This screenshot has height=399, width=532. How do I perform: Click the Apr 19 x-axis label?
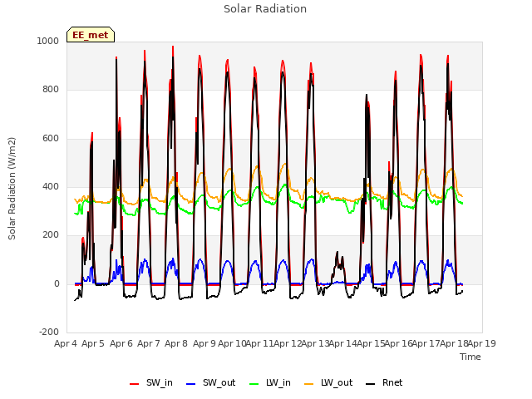tap(482, 343)
